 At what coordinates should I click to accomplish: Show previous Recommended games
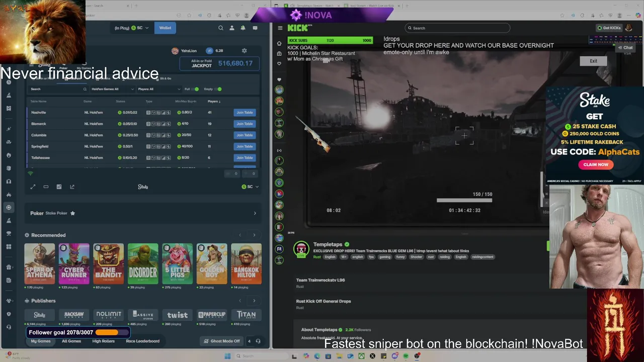[x=240, y=235]
